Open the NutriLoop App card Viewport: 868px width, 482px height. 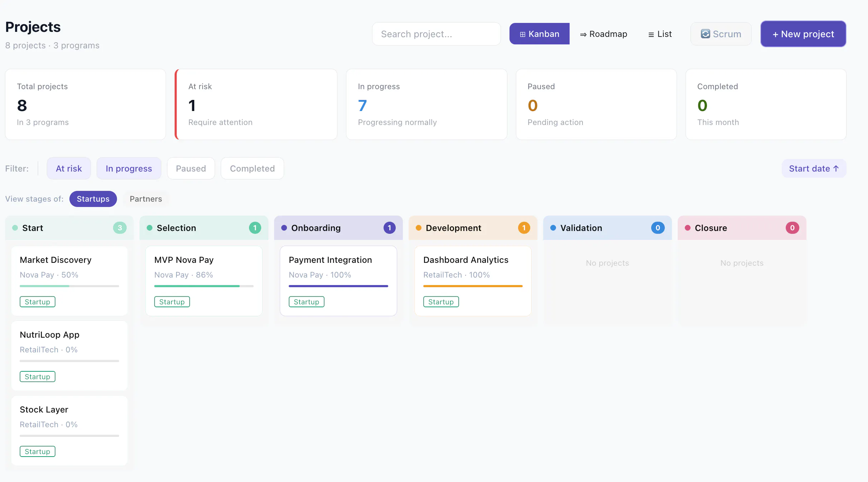pos(69,356)
